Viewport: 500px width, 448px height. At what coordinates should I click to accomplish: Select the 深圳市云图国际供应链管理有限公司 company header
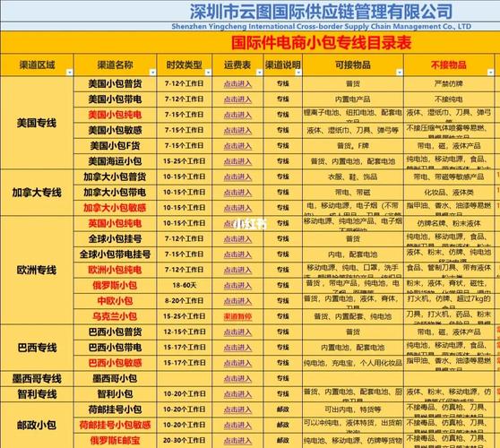(x=321, y=12)
